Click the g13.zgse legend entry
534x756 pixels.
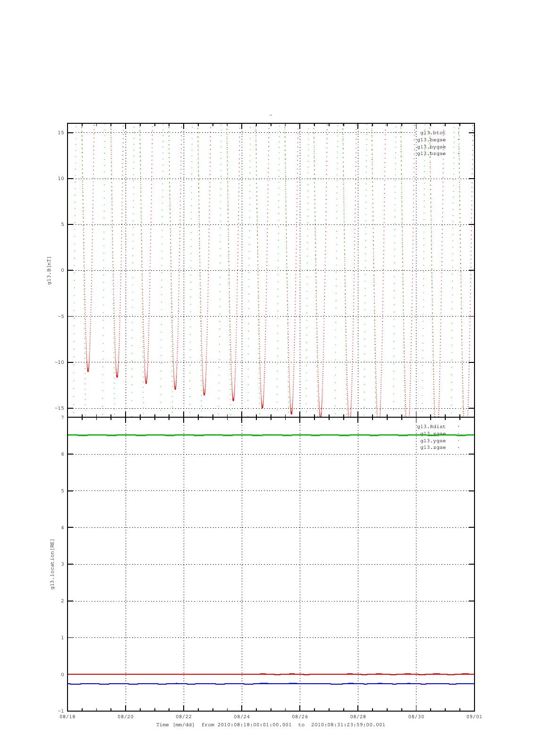433,447
